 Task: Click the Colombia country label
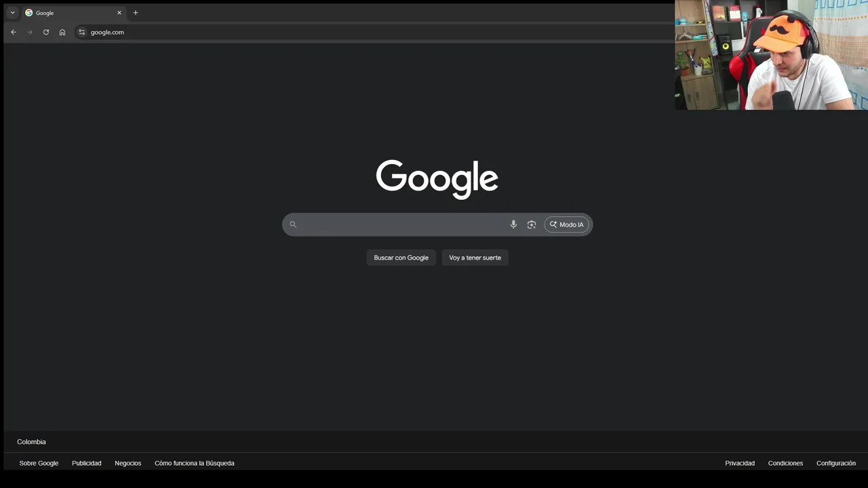click(31, 442)
